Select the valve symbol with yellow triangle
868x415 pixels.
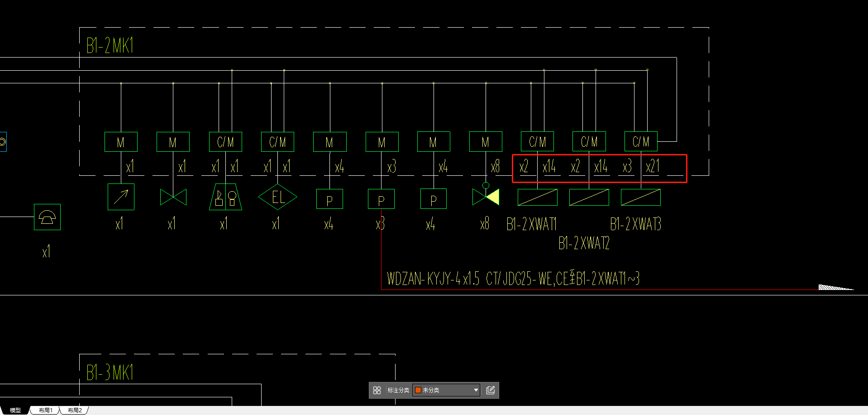coord(486,195)
